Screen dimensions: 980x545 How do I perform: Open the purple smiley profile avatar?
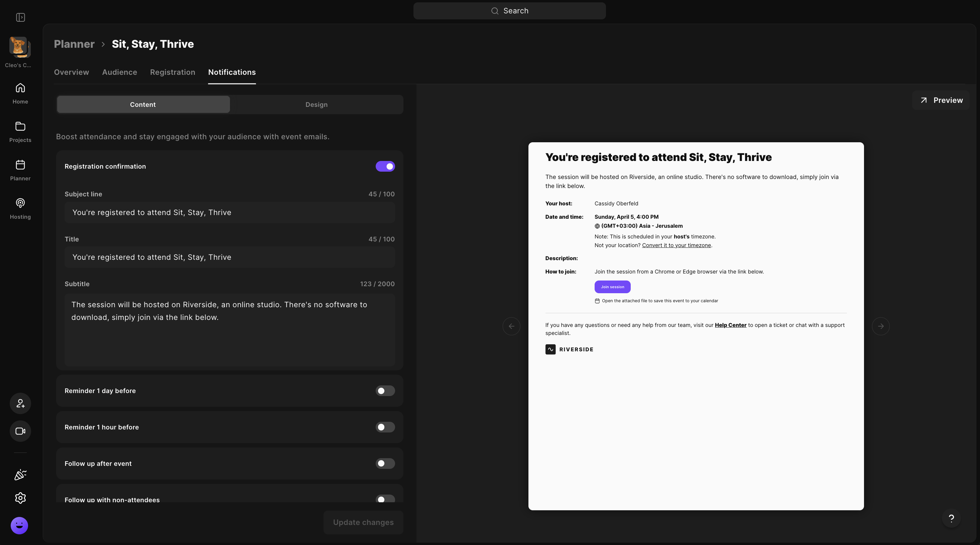point(19,526)
